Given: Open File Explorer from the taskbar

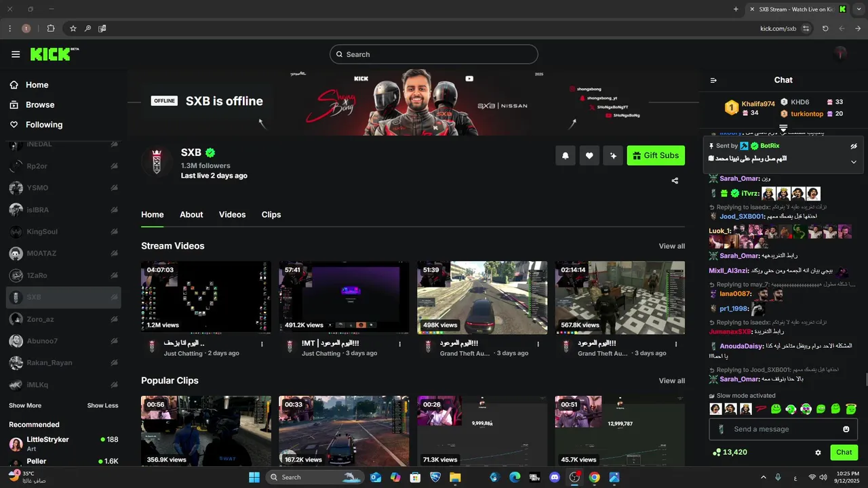Looking at the screenshot, I should [454, 477].
